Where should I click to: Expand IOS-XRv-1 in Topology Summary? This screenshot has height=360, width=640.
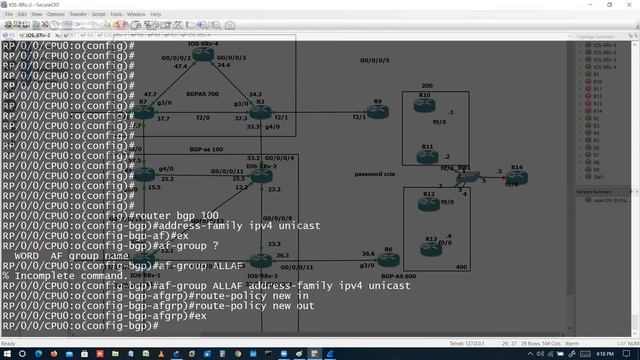tap(580, 45)
